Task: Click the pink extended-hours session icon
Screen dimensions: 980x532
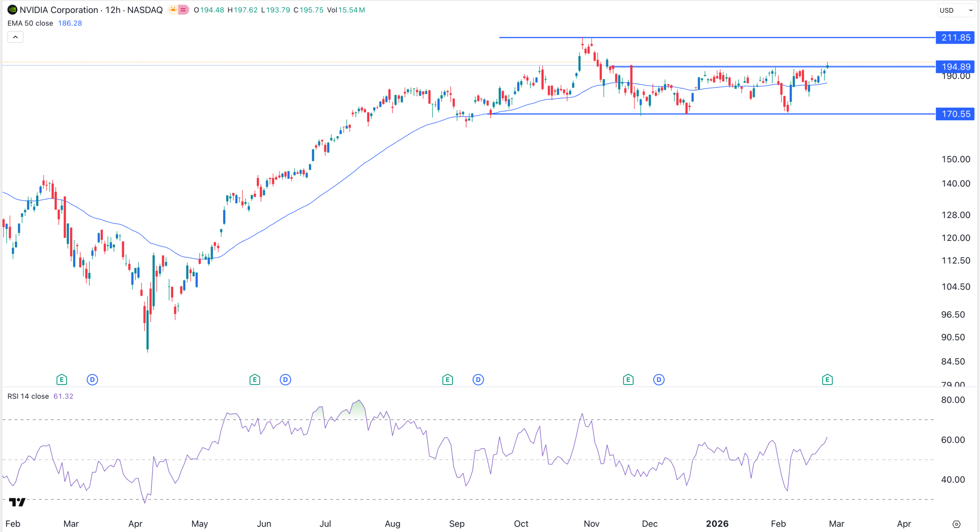Action: (183, 10)
